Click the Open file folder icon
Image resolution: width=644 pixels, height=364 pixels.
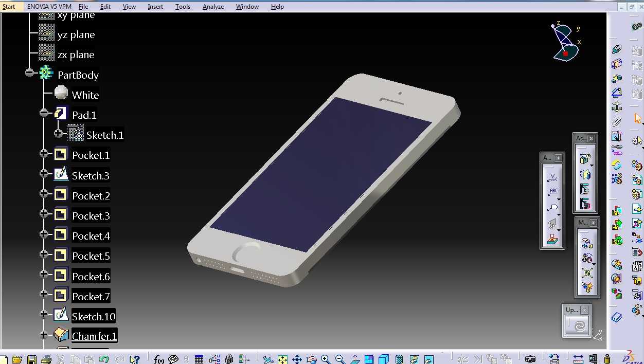(x=17, y=359)
